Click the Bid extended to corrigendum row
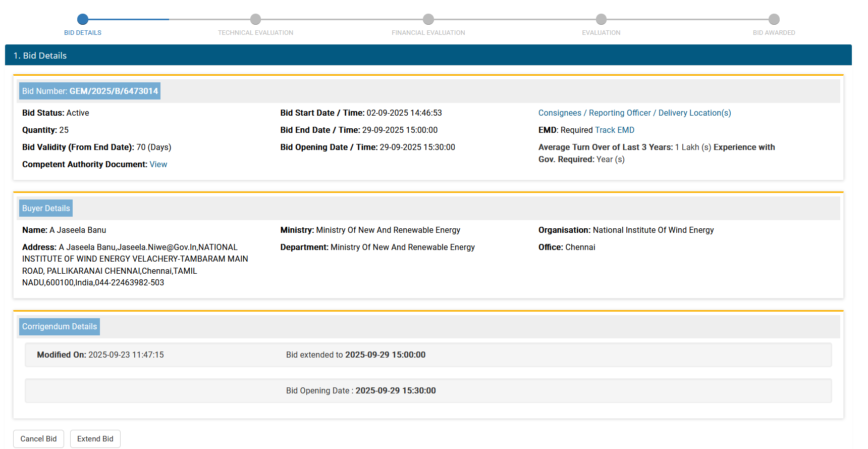 pos(428,355)
